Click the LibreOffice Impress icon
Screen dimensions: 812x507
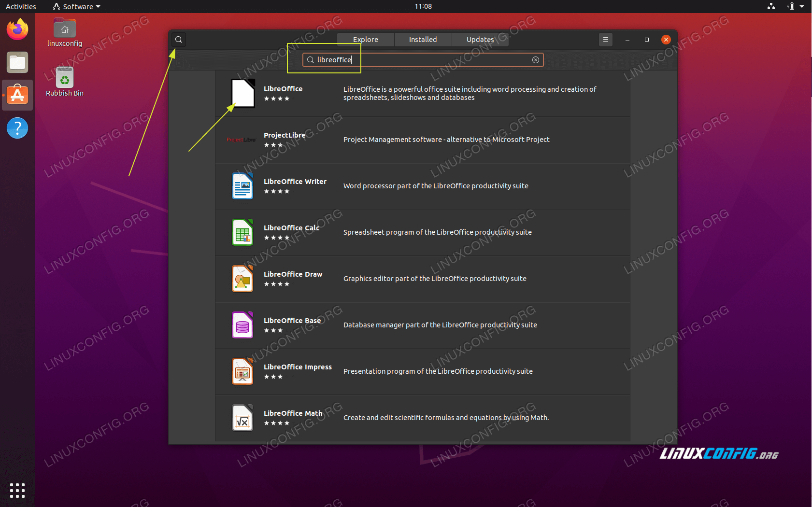(x=242, y=371)
